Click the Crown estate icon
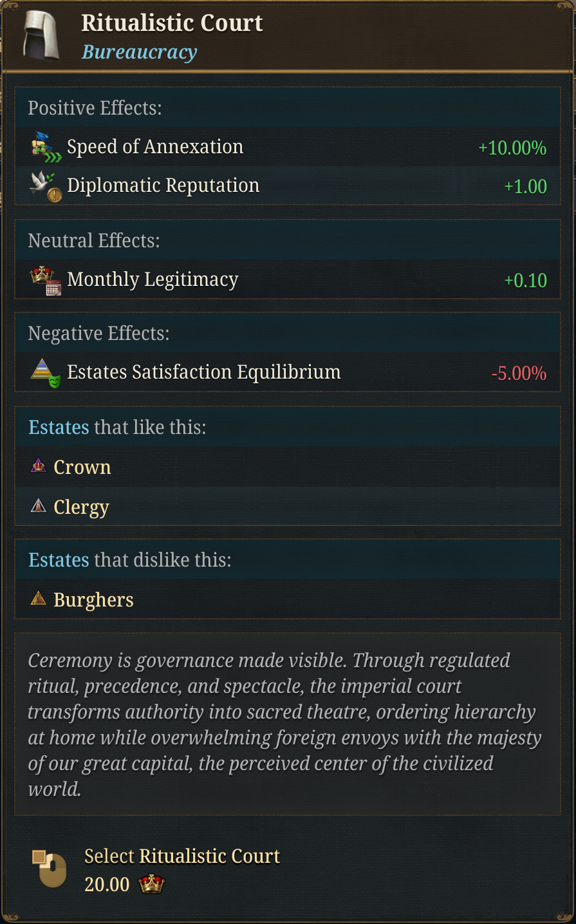Image resolution: width=576 pixels, height=924 pixels. [x=39, y=466]
